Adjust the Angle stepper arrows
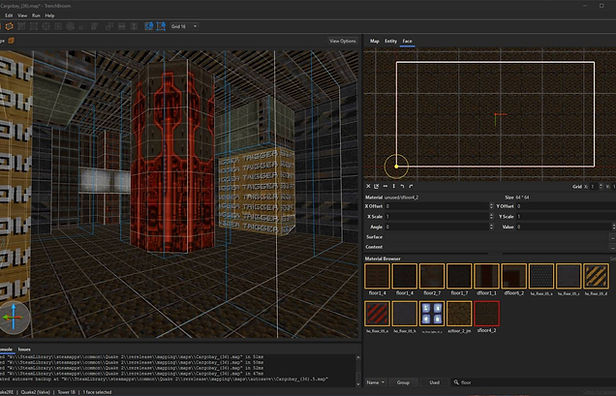Image resolution: width=616 pixels, height=396 pixels. pos(491,227)
